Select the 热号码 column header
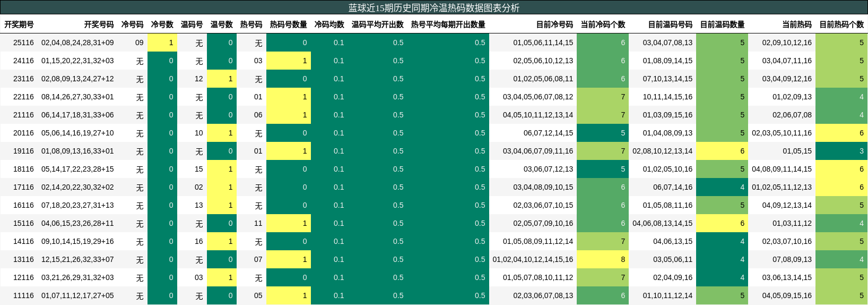 [x=251, y=24]
